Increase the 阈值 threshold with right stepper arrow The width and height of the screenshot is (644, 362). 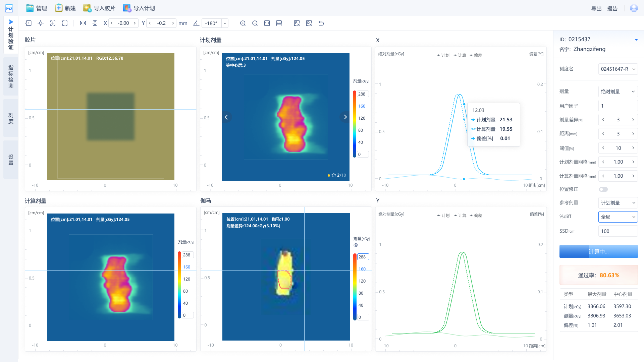point(633,148)
